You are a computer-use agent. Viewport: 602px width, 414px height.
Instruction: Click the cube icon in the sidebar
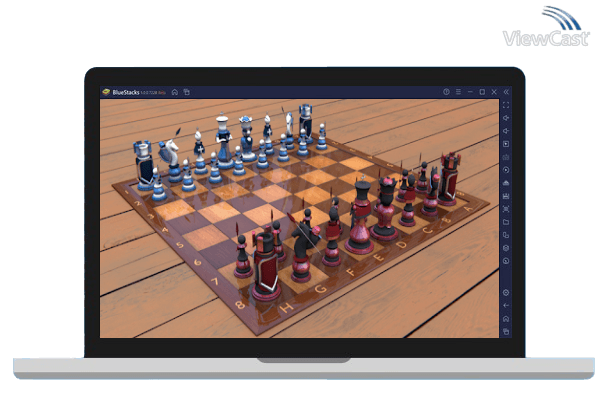[x=506, y=248]
